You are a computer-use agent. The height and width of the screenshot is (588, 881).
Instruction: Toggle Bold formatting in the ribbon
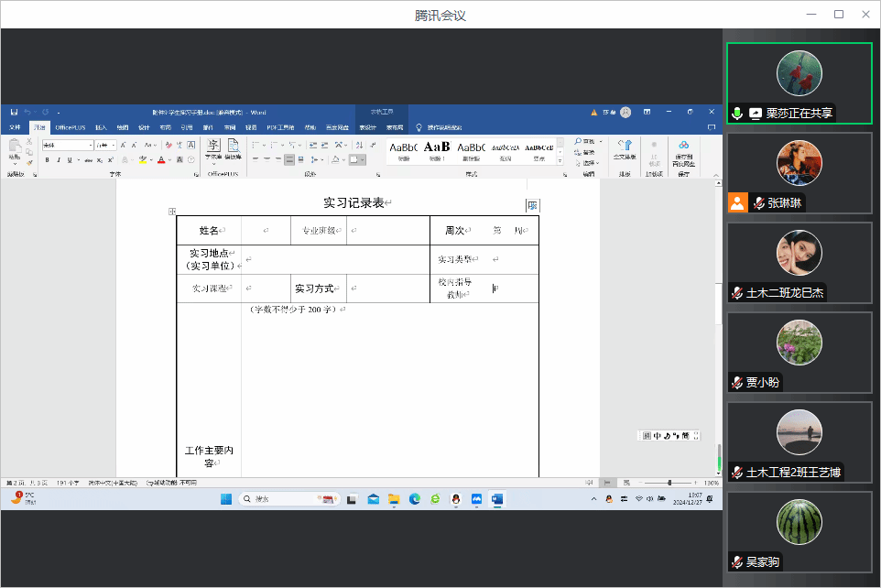point(48,159)
